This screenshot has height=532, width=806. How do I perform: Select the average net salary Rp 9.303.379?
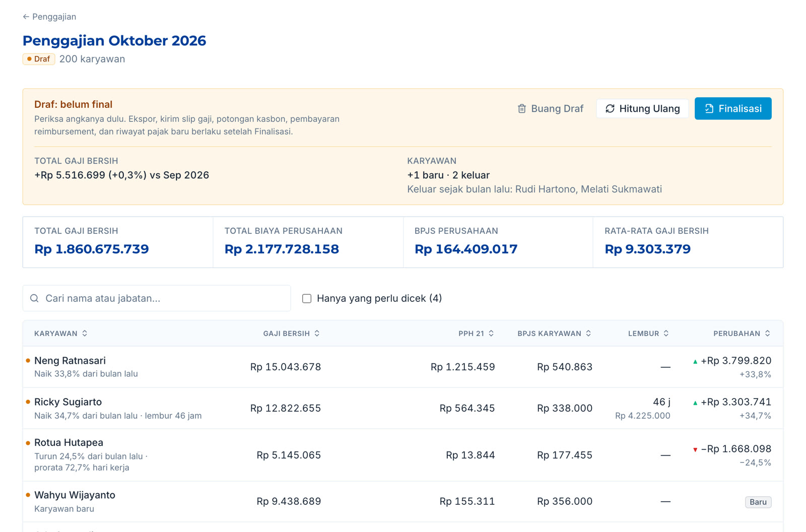click(648, 249)
